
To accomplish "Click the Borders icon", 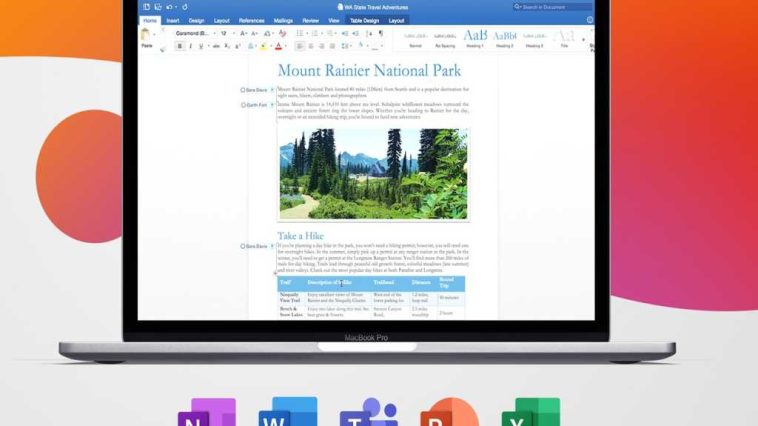I will click(x=375, y=46).
